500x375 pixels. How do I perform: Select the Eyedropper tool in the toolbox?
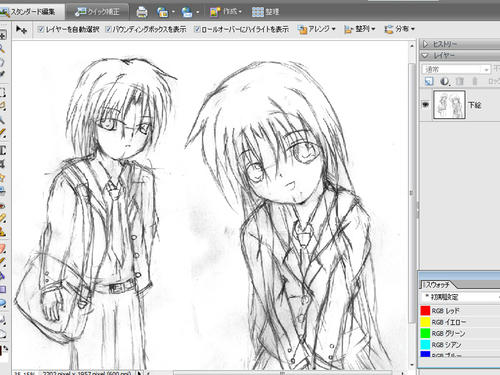pyautogui.click(x=2, y=74)
